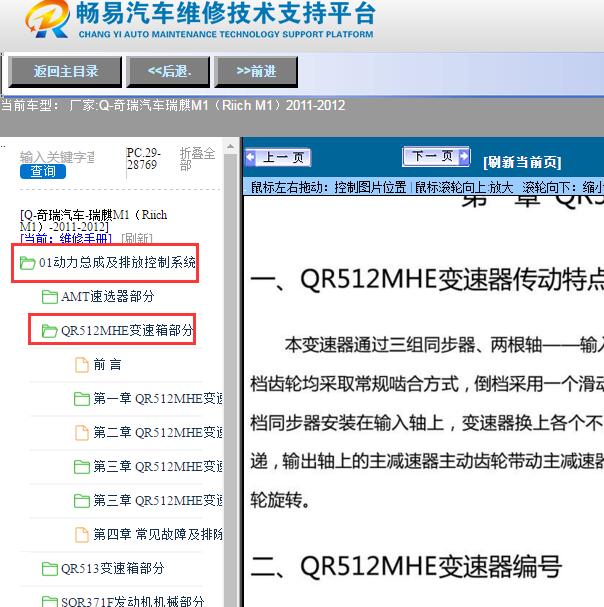This screenshot has height=607, width=604.
Task: Click the page icon beside 前言
Action: (x=82, y=365)
